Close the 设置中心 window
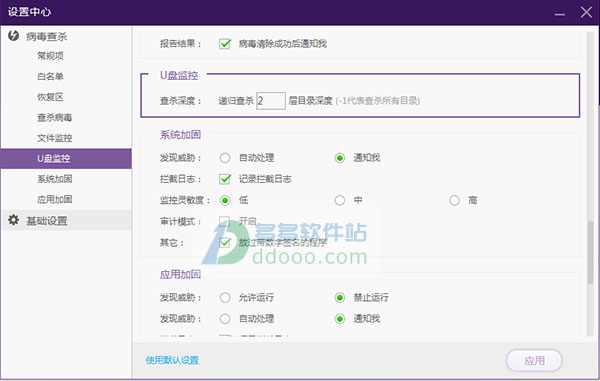Viewport: 600px width, 381px height. pyautogui.click(x=586, y=12)
